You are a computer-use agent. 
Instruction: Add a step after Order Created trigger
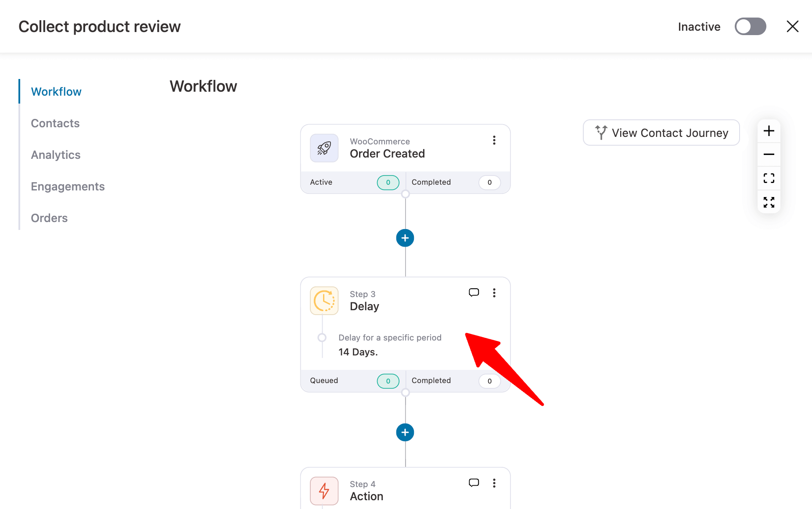[405, 238]
